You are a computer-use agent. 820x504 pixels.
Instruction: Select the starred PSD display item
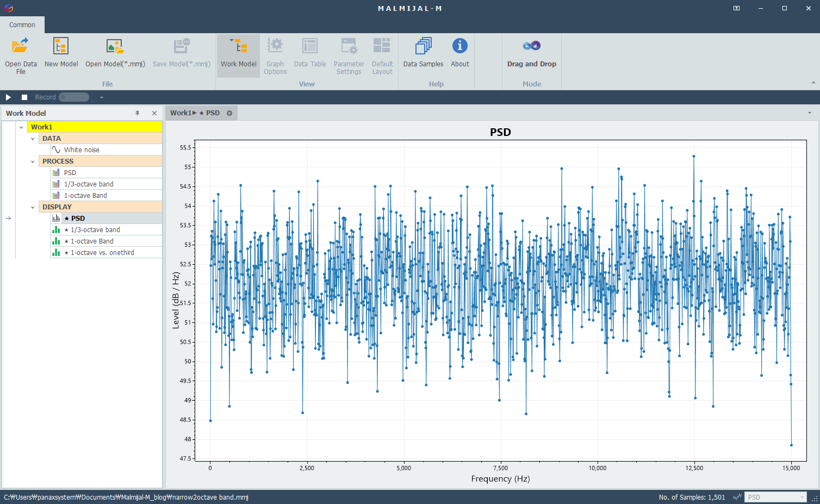click(106, 219)
